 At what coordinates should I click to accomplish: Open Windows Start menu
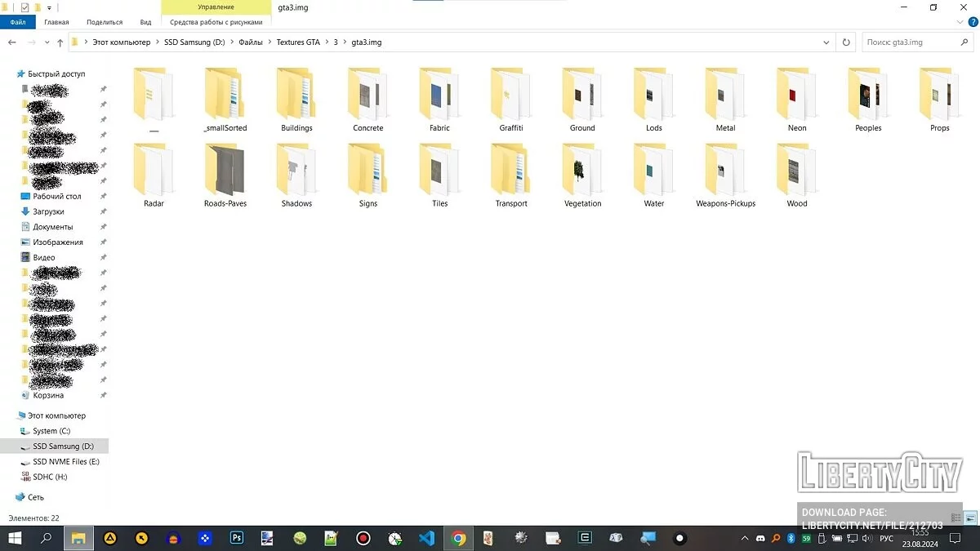(x=14, y=538)
